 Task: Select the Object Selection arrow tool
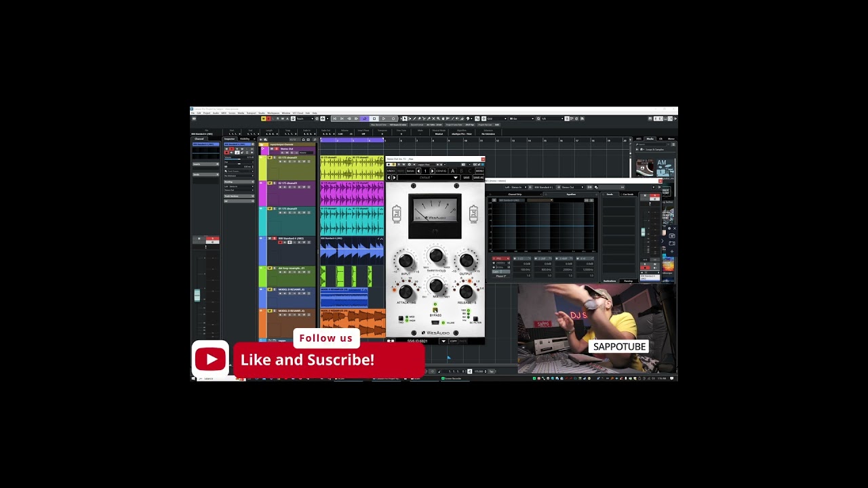tap(405, 119)
